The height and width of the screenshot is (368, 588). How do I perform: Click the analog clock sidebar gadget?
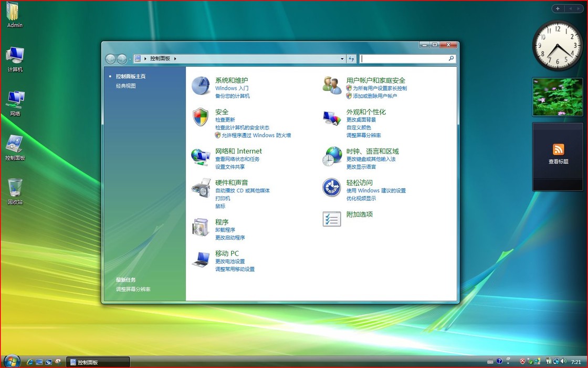pyautogui.click(x=558, y=45)
